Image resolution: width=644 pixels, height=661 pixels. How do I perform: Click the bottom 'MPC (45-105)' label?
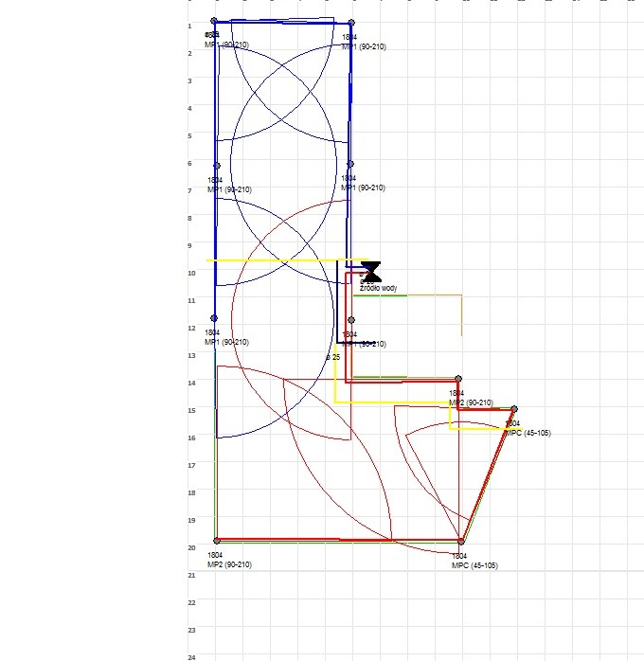point(474,565)
